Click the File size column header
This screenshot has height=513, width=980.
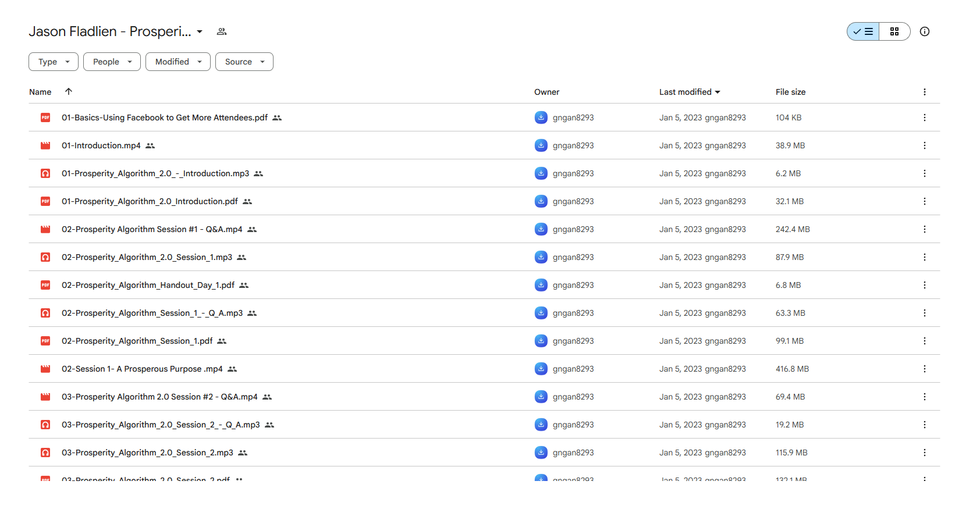790,92
